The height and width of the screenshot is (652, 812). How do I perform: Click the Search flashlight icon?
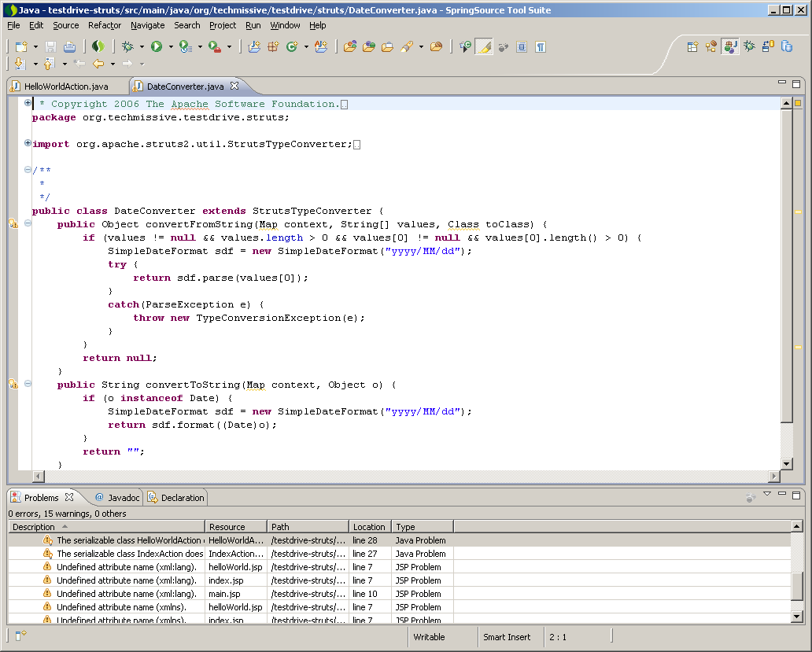tap(407, 47)
